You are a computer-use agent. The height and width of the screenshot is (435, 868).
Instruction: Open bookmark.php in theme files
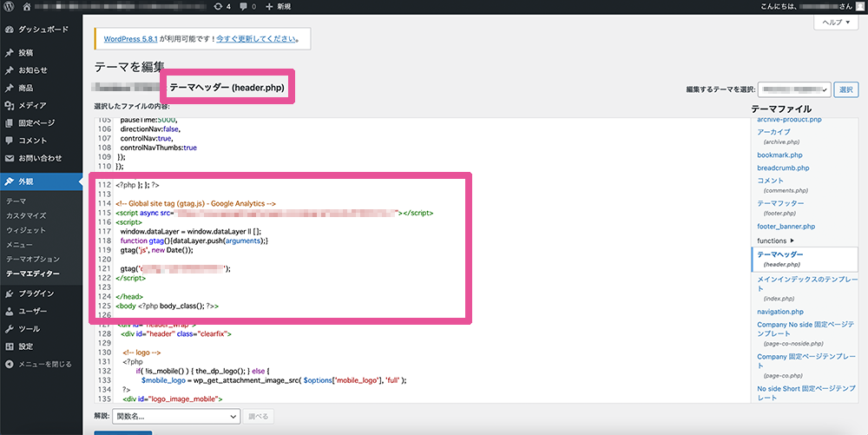tap(779, 155)
